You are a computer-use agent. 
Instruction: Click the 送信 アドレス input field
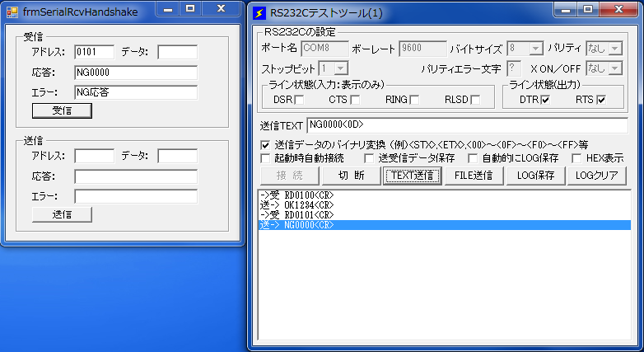pyautogui.click(x=95, y=156)
